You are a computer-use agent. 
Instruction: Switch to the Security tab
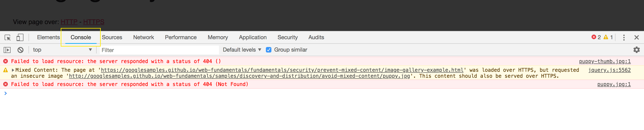[x=287, y=37]
